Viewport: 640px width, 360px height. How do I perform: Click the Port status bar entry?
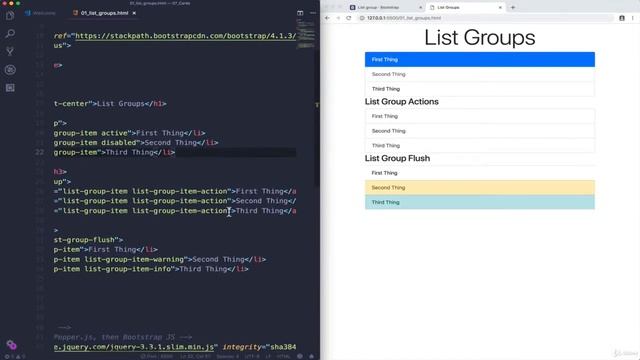[x=156, y=356]
